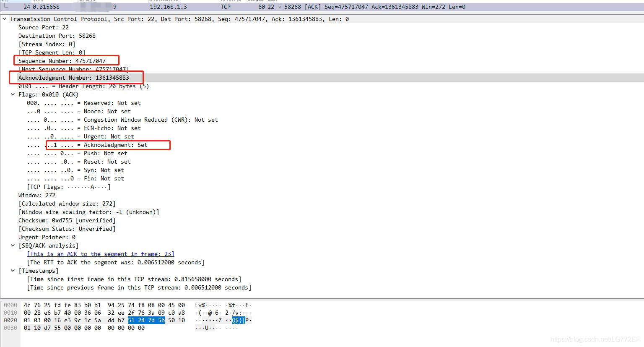
Task: Collapse the [Timestamps] section
Action: click(x=13, y=271)
